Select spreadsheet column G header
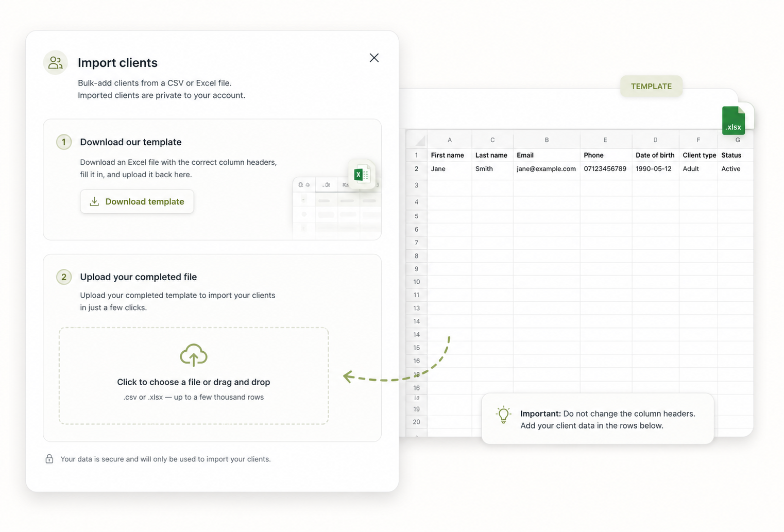784x532 pixels. [x=737, y=140]
